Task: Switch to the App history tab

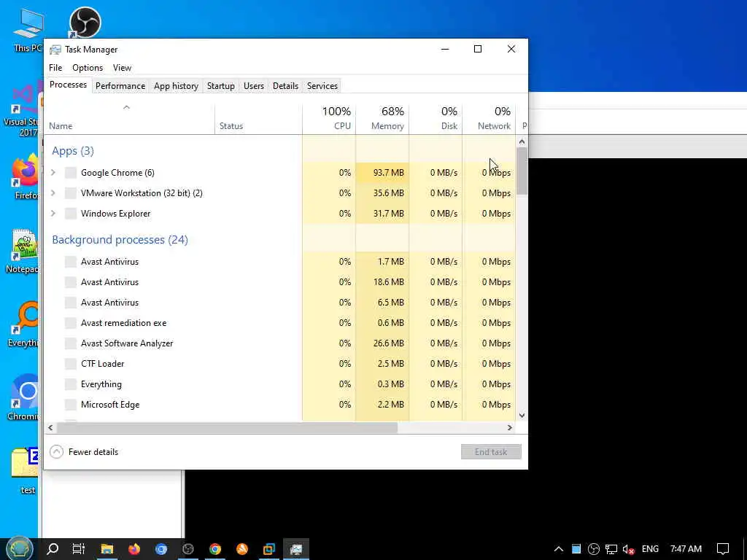Action: tap(176, 86)
